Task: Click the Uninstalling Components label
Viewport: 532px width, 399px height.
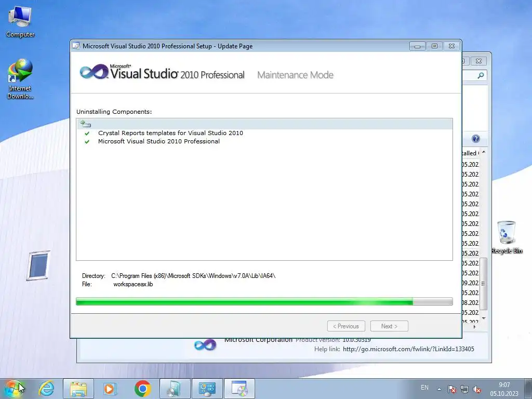Action: pyautogui.click(x=114, y=112)
